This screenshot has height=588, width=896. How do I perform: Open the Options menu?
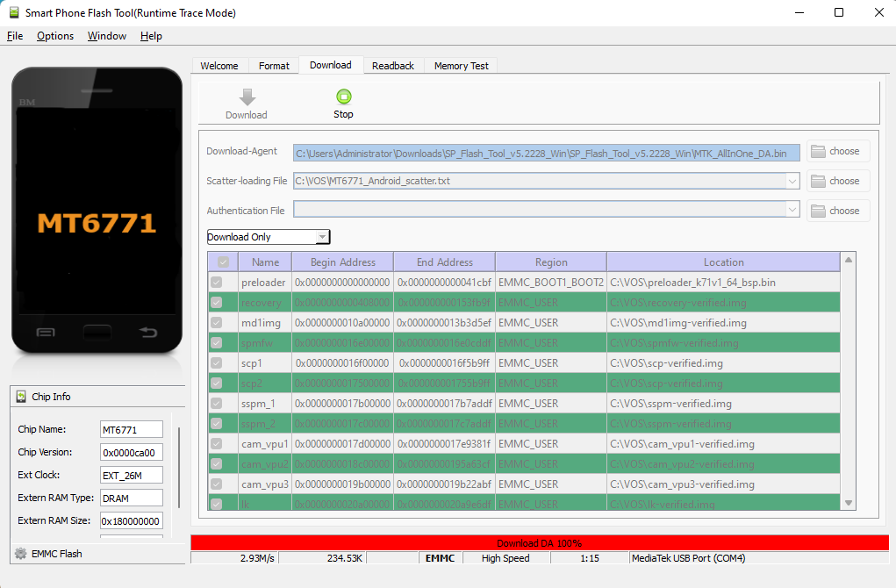(x=55, y=36)
